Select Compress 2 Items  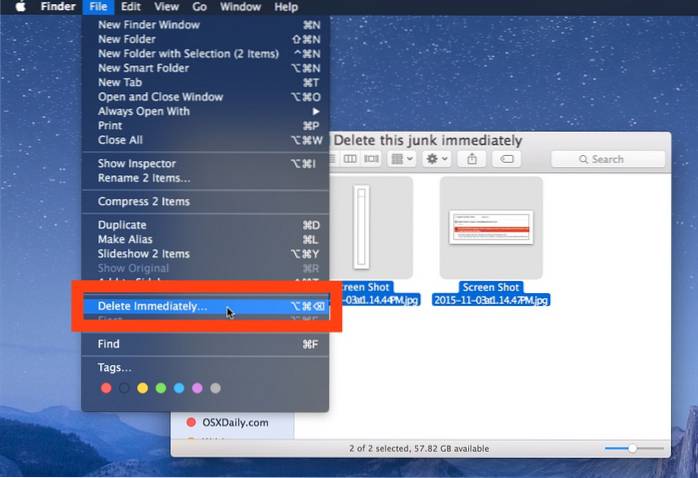[x=143, y=201]
